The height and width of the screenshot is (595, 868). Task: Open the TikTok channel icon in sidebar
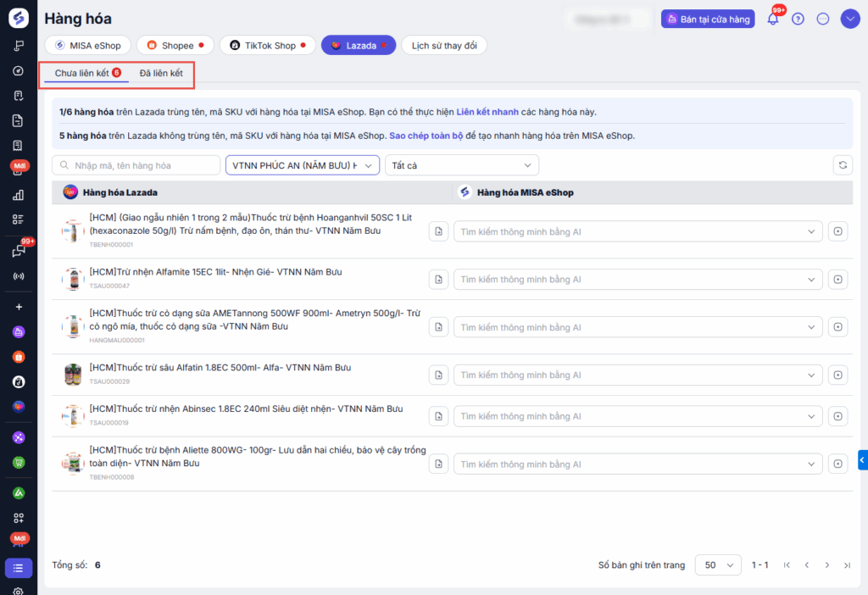click(x=19, y=382)
